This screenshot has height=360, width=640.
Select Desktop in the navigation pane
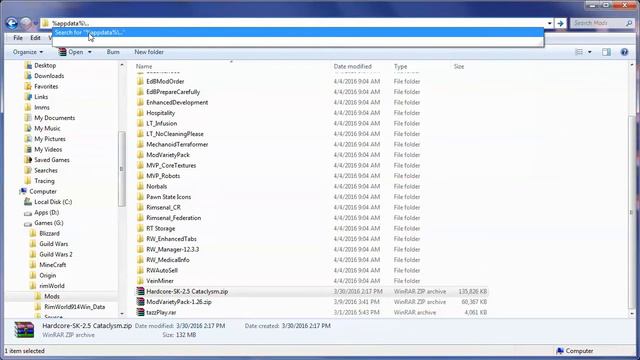[x=45, y=65]
